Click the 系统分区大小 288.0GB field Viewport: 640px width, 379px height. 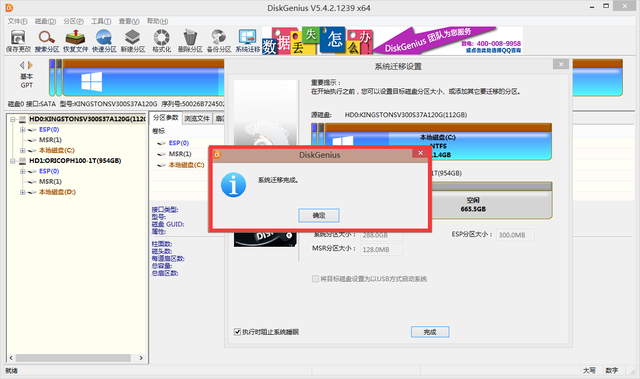(x=381, y=235)
